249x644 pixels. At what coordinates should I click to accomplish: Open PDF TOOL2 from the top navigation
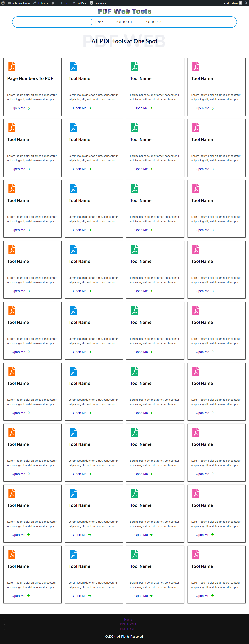pos(153,22)
